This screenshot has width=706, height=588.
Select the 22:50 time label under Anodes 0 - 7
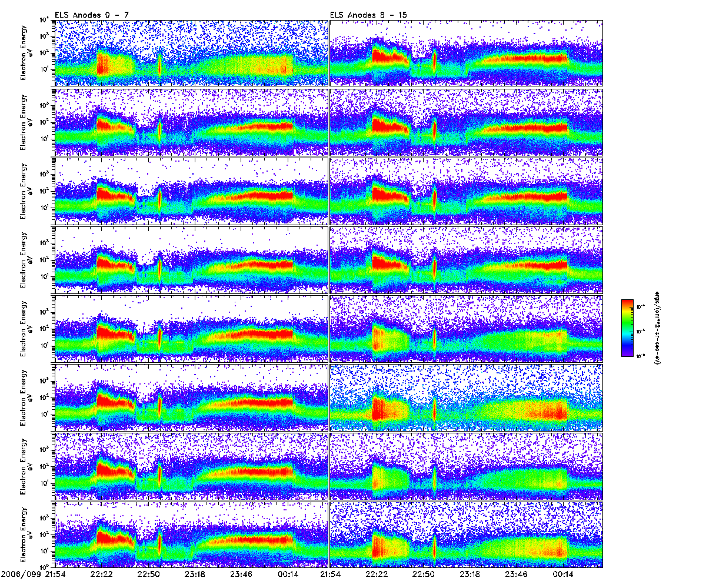click(x=147, y=573)
